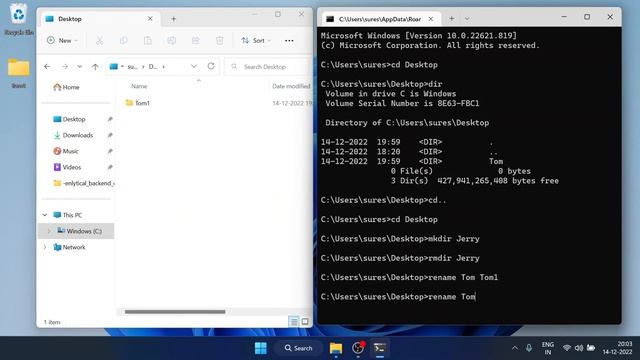This screenshot has height=360, width=640.
Task: Unpin Desktop using its pin icon
Action: (110, 119)
